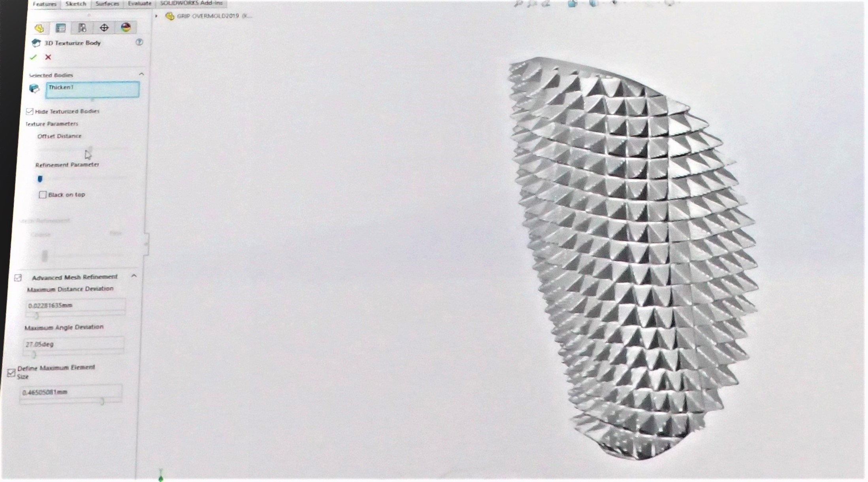Image resolution: width=868 pixels, height=482 pixels.
Task: Click the Maximum Distance Deviation value field
Action: 75,306
